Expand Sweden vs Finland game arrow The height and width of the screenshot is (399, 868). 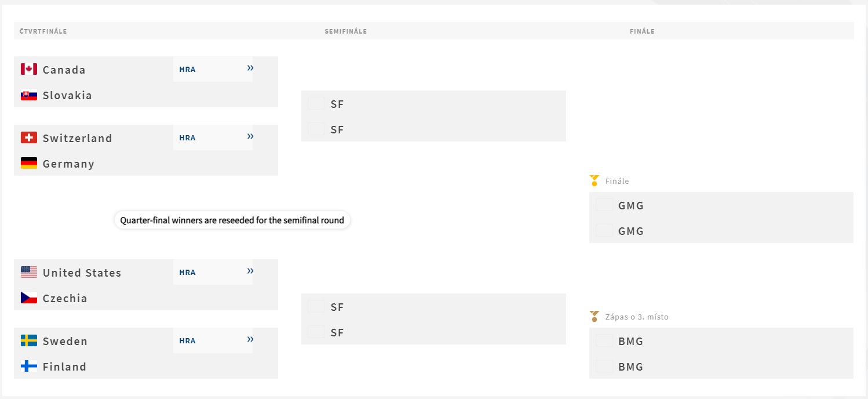coord(250,340)
